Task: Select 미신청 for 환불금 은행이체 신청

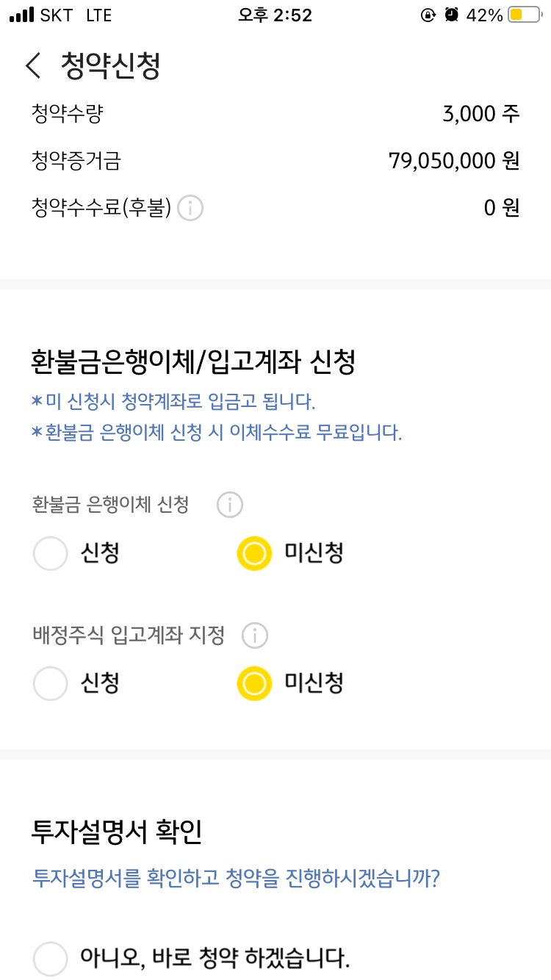Action: coord(254,553)
